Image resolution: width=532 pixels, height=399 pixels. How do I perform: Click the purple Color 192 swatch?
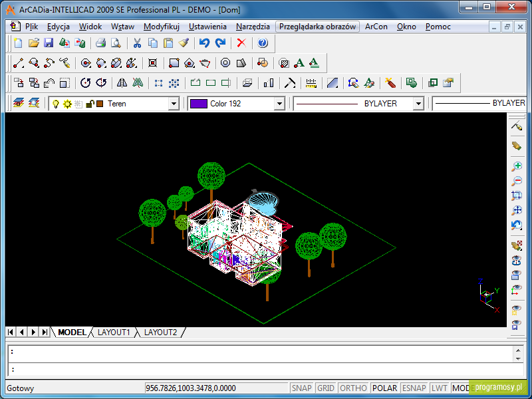coord(198,104)
